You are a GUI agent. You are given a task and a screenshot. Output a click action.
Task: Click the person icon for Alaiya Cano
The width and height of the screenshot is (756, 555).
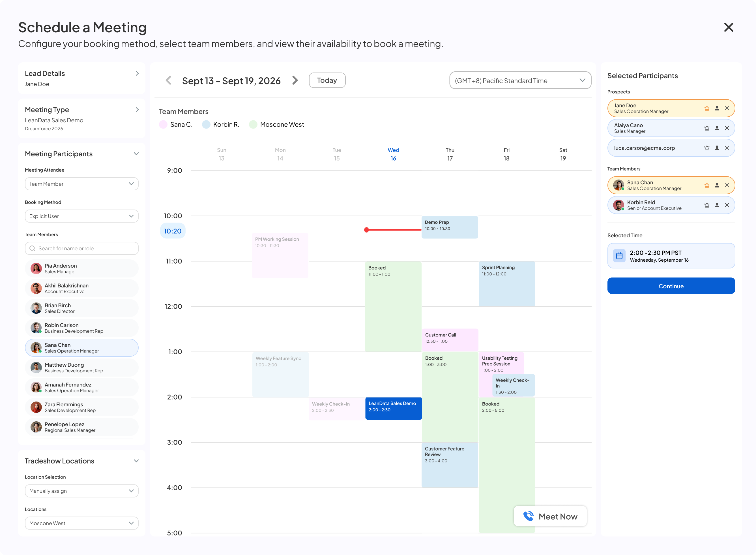(x=717, y=128)
